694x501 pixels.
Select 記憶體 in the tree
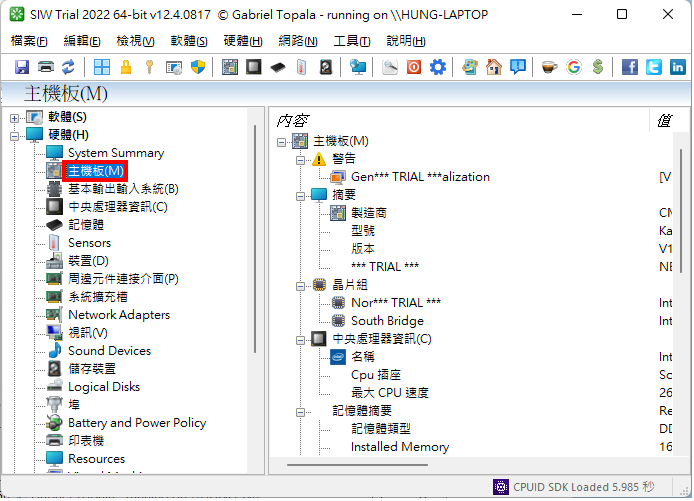click(86, 225)
